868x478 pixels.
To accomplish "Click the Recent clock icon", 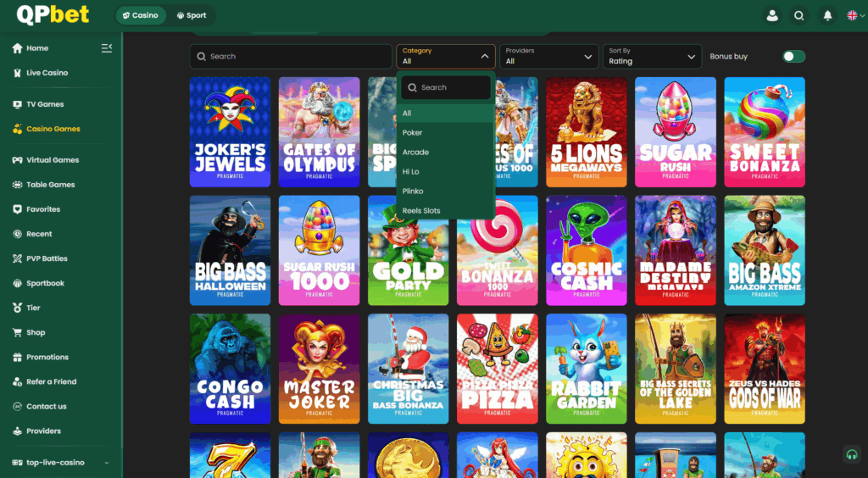I will 17,234.
